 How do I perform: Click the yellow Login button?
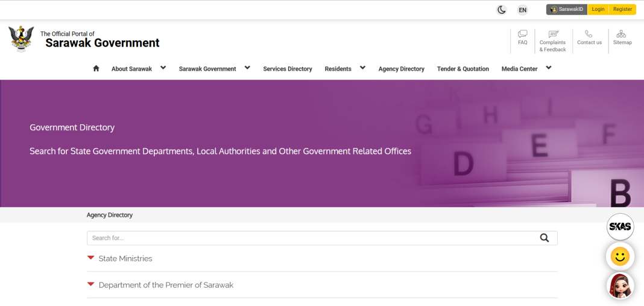[598, 10]
